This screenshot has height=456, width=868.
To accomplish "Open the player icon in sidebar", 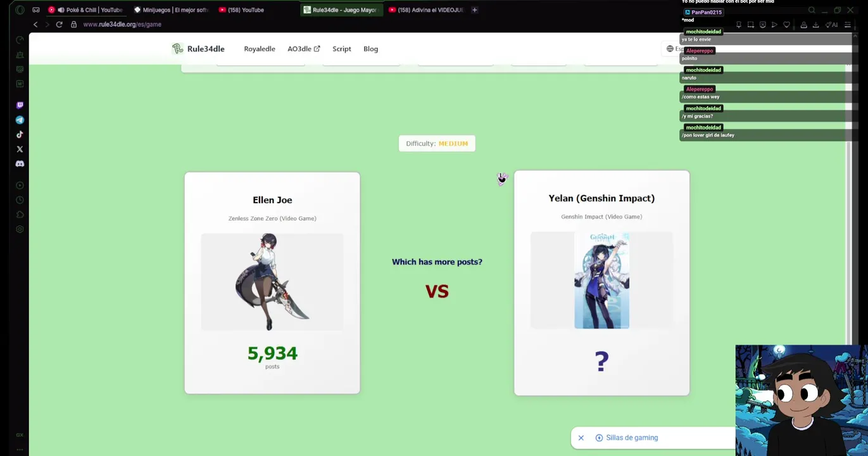I will [20, 186].
